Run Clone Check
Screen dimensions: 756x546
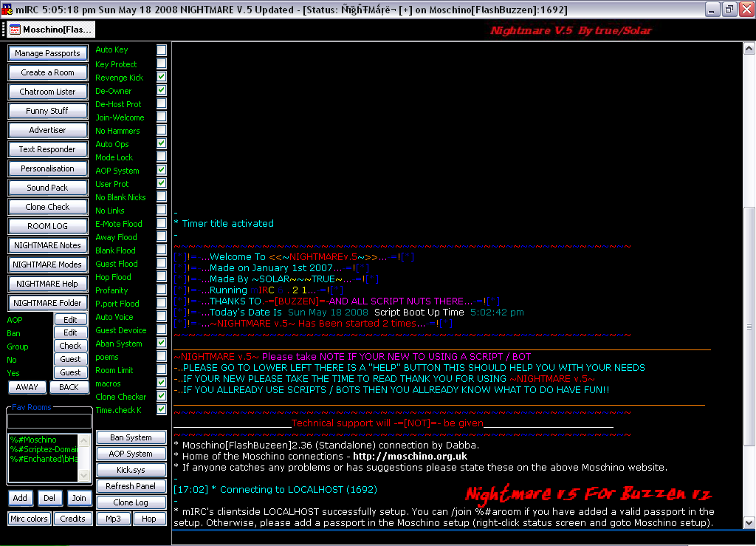pyautogui.click(x=47, y=207)
